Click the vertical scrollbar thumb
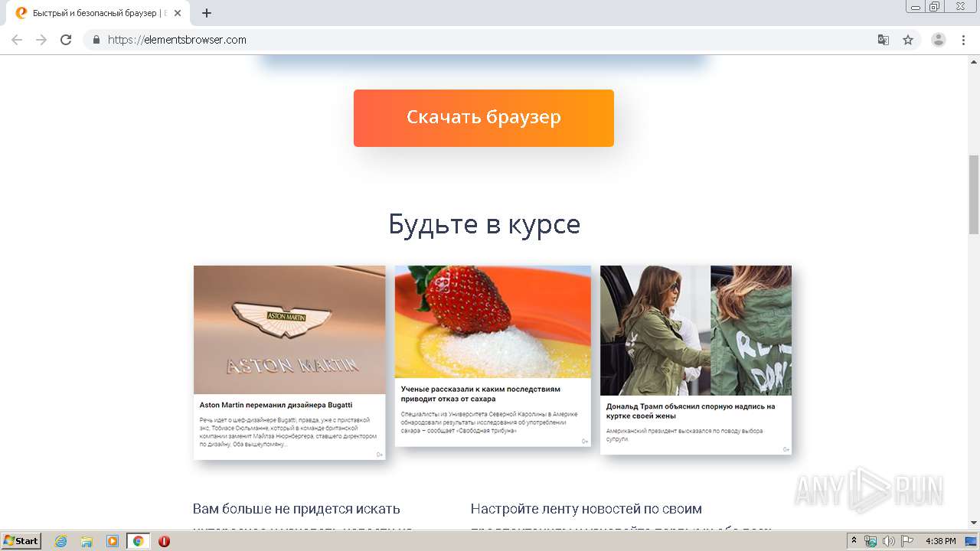 pos(974,194)
